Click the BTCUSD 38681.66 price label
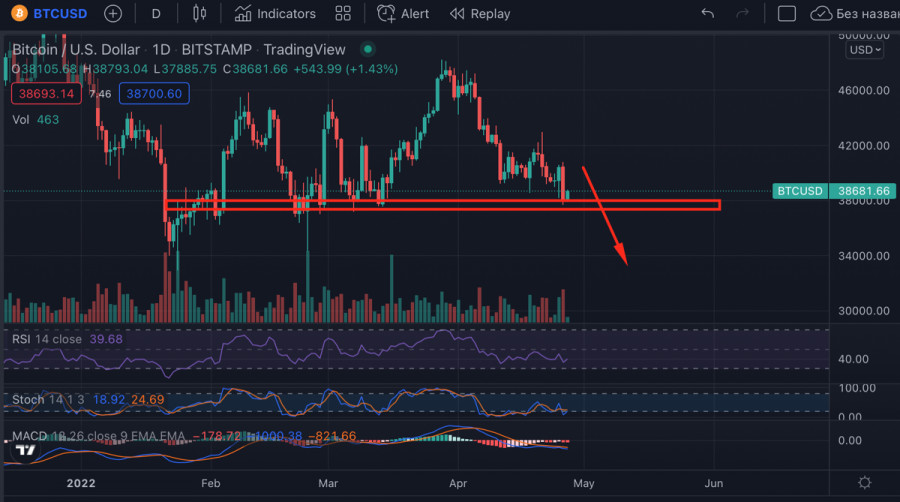This screenshot has height=502, width=900. (834, 191)
